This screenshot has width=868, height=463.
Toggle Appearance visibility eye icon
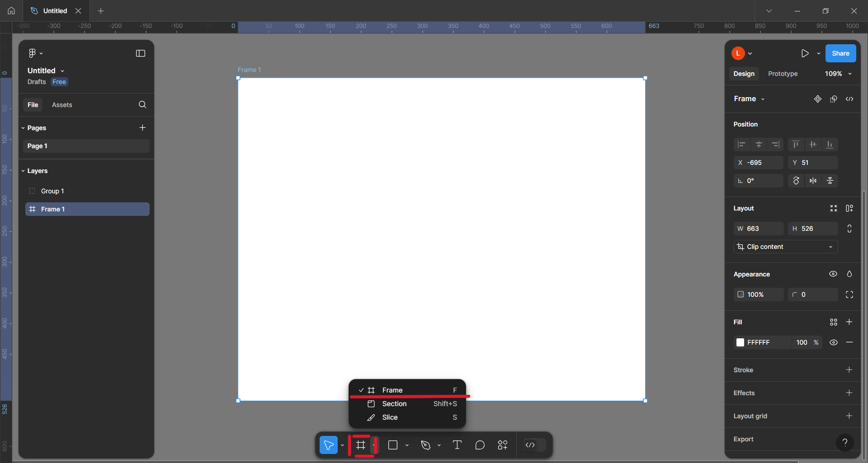pos(833,274)
